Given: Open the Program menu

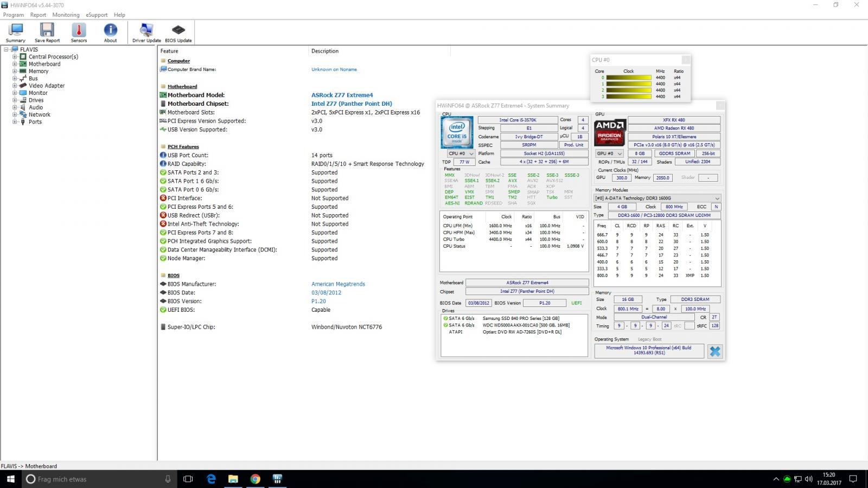Looking at the screenshot, I should [x=14, y=15].
